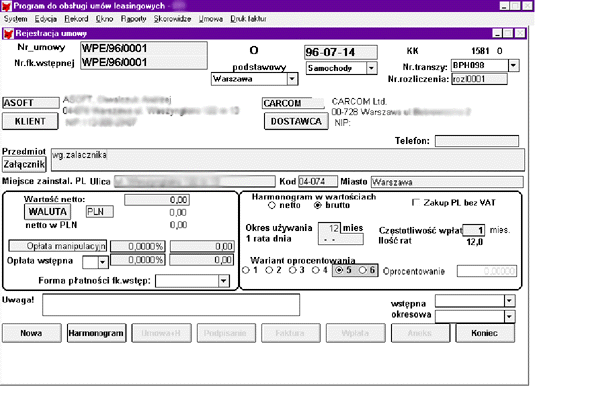Click the Załącznik button

(x=24, y=164)
